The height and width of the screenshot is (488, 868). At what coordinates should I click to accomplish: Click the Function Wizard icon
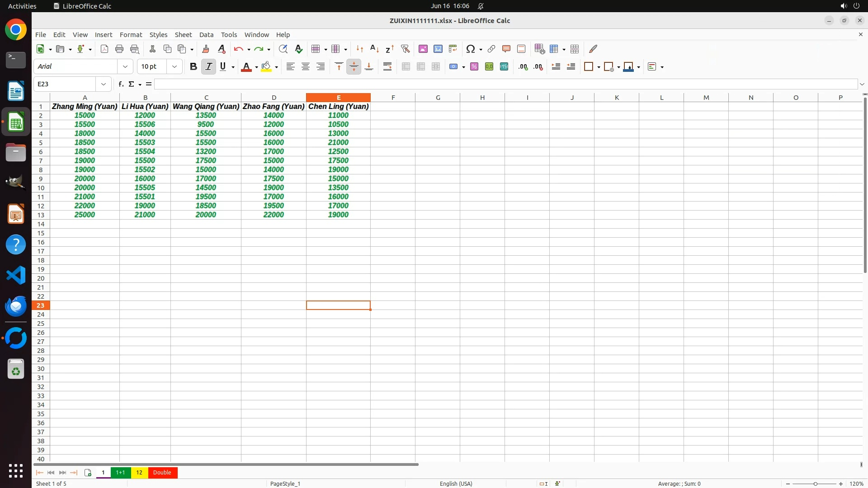coord(121,84)
